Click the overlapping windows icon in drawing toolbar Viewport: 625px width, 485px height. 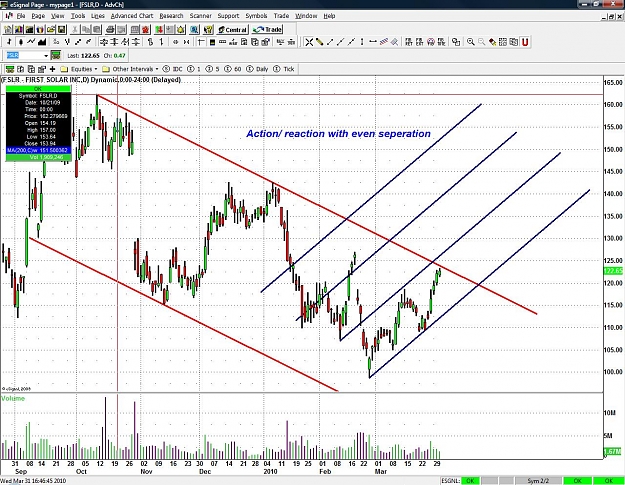click(x=456, y=42)
